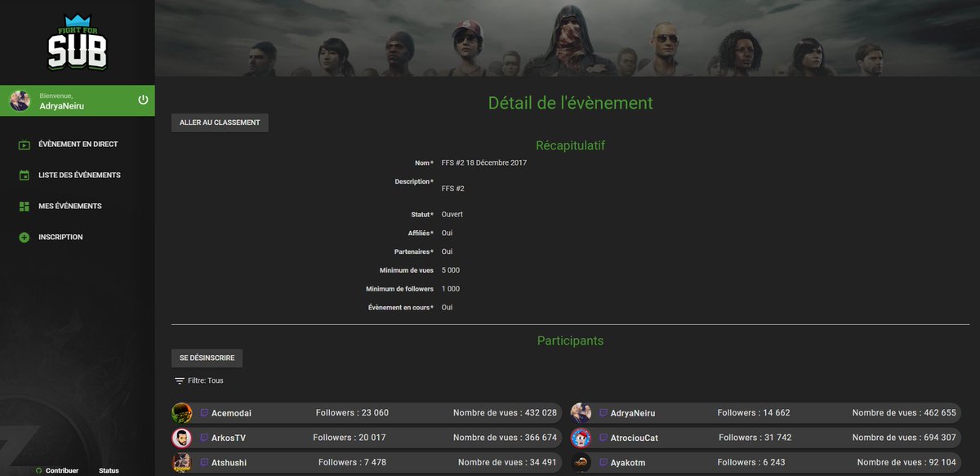
Task: Open Atshushi's avatar
Action: click(182, 463)
